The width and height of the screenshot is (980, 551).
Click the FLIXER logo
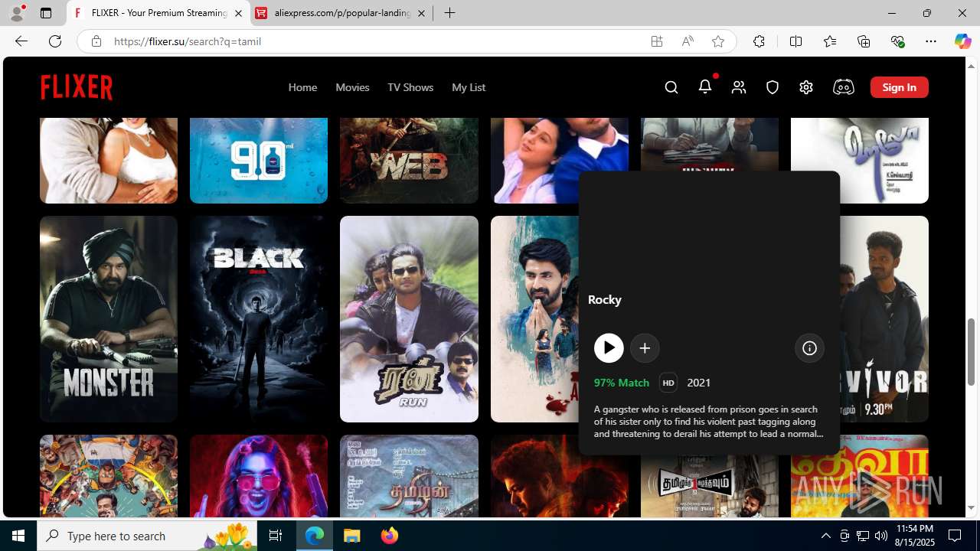tap(77, 87)
